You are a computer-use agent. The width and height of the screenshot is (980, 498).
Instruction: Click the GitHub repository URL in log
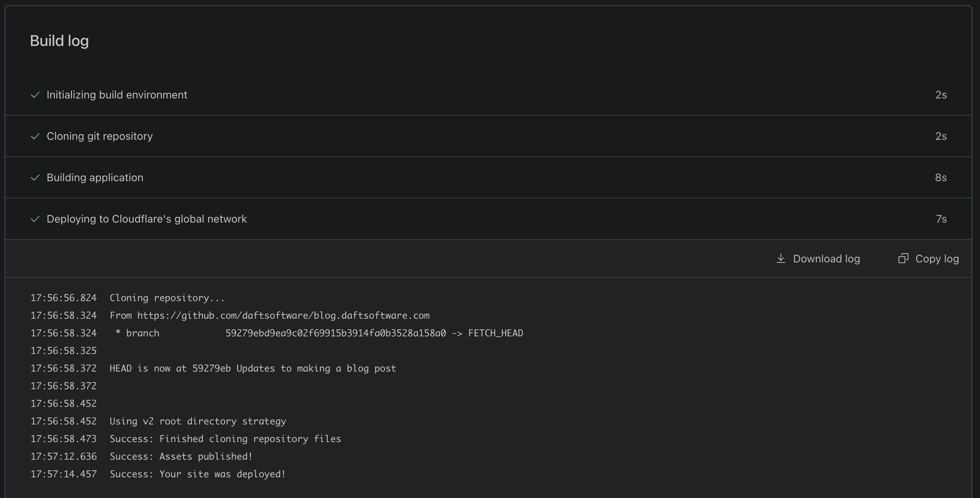[283, 316]
